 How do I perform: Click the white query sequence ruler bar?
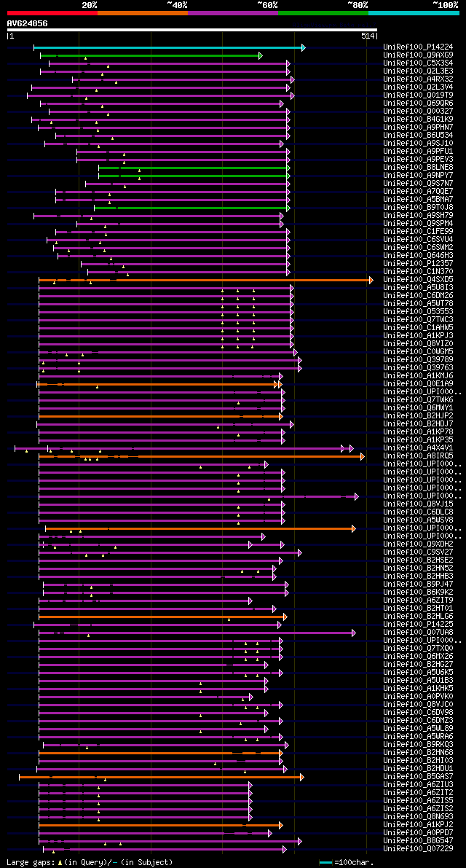pyautogui.click(x=191, y=30)
